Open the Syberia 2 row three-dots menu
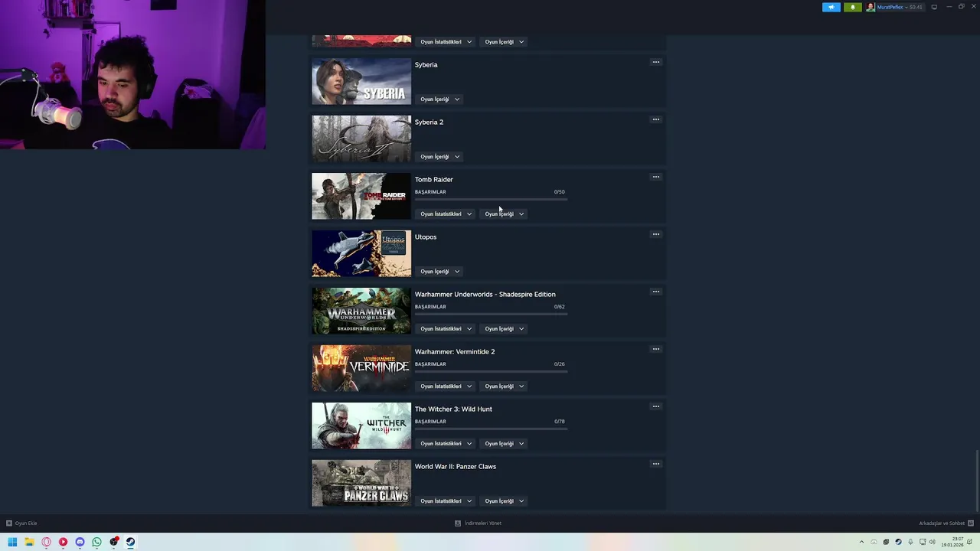 pos(656,119)
